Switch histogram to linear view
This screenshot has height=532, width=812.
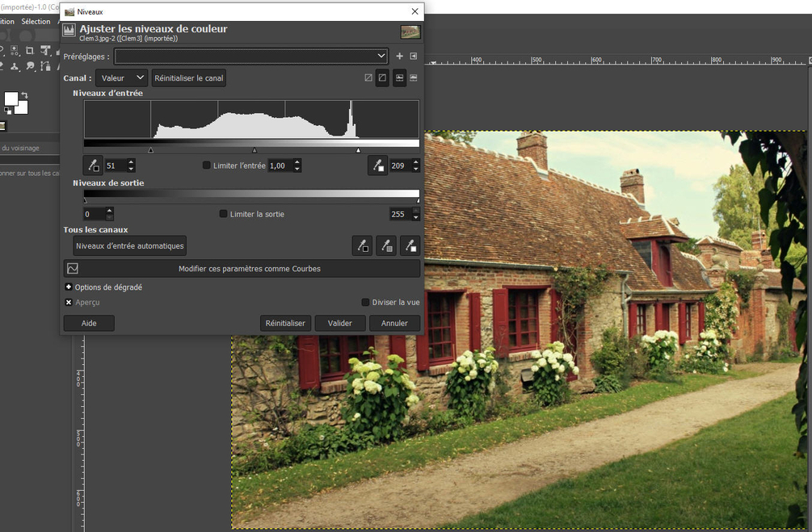tap(368, 78)
